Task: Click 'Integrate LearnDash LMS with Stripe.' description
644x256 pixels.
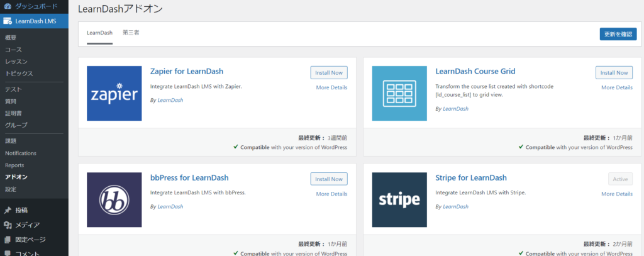Action: point(480,192)
